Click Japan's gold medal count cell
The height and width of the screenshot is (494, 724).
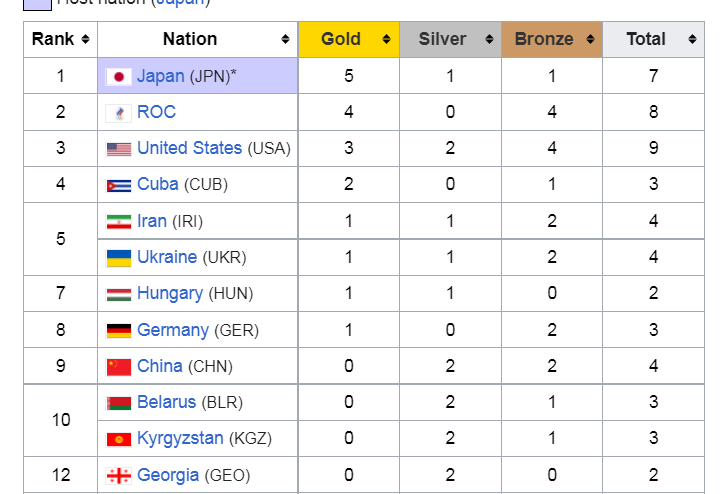348,76
